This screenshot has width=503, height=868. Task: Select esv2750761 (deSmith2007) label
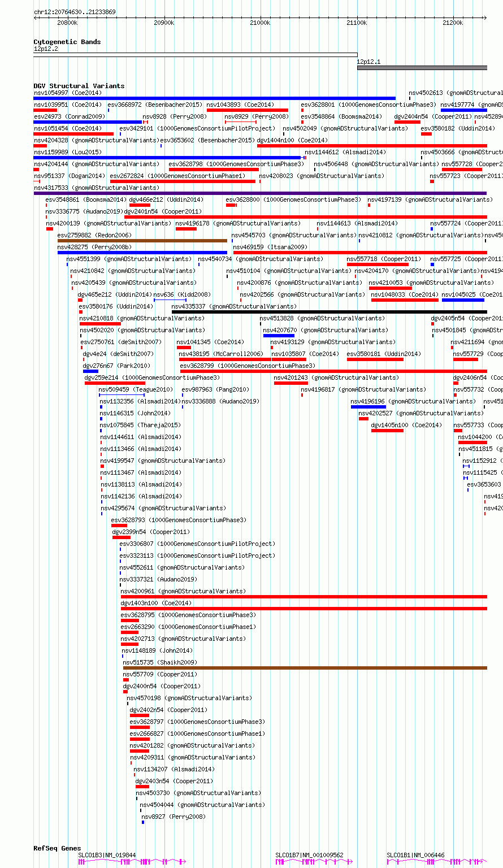(x=121, y=342)
